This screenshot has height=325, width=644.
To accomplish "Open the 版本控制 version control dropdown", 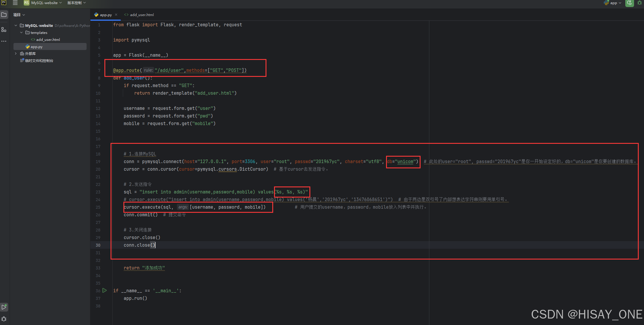I will click(x=77, y=3).
